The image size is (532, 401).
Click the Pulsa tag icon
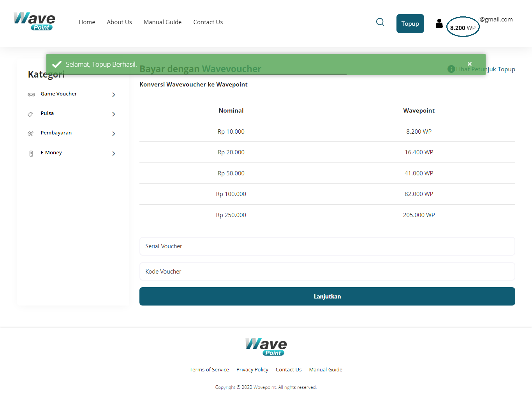click(x=30, y=114)
